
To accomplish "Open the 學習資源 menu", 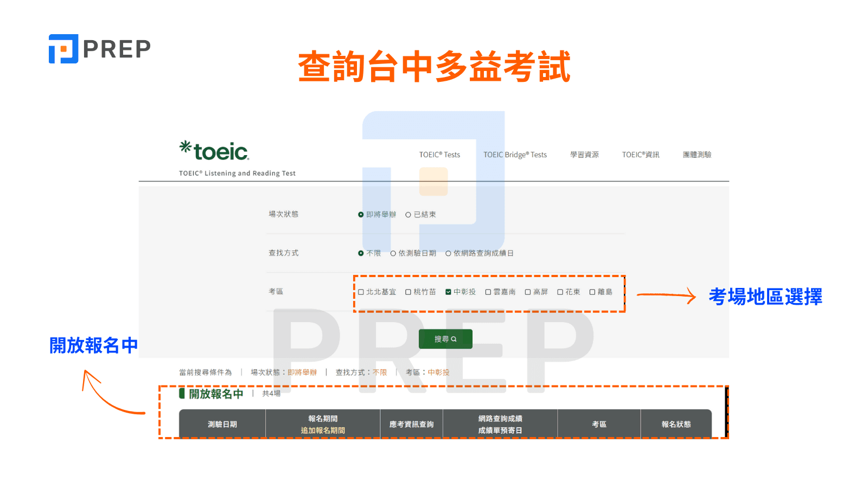I will (584, 155).
